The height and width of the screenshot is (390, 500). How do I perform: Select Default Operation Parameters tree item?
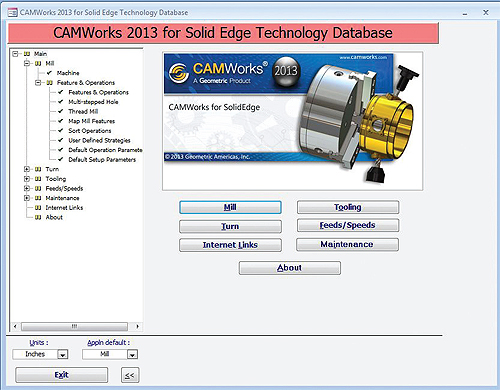click(105, 150)
